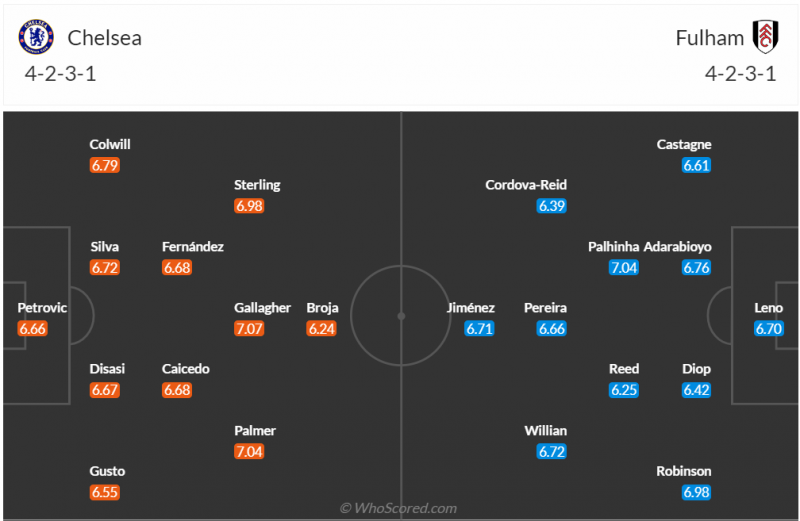Image resolution: width=800 pixels, height=521 pixels.
Task: Select Petrovic's 6.66 goalkeeper rating
Action: (32, 328)
